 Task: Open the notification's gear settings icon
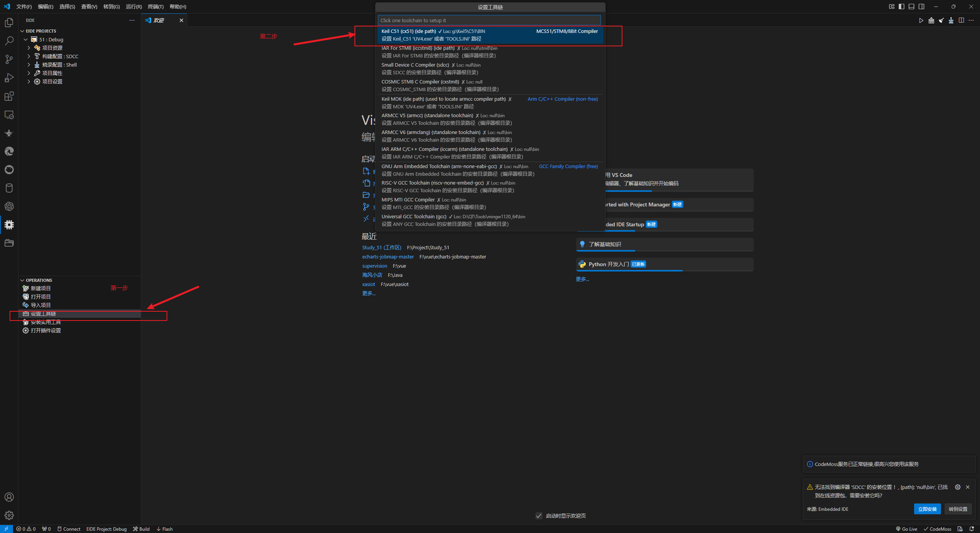pyautogui.click(x=958, y=487)
